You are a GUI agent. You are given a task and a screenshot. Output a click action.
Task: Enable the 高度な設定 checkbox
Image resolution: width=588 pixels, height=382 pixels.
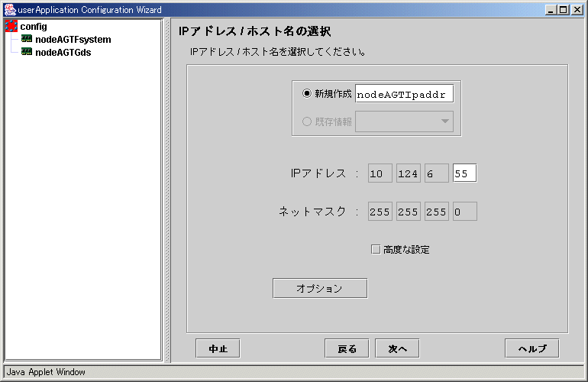[375, 249]
